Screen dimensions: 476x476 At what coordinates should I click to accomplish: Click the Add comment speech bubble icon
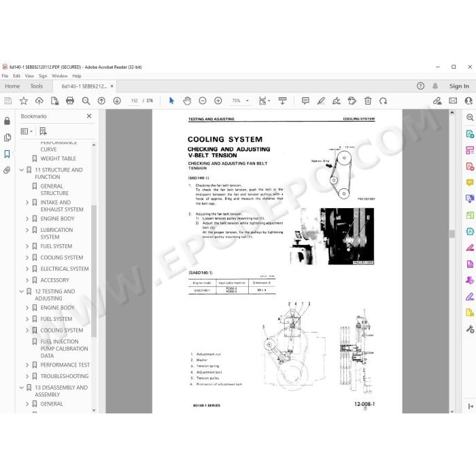305,101
